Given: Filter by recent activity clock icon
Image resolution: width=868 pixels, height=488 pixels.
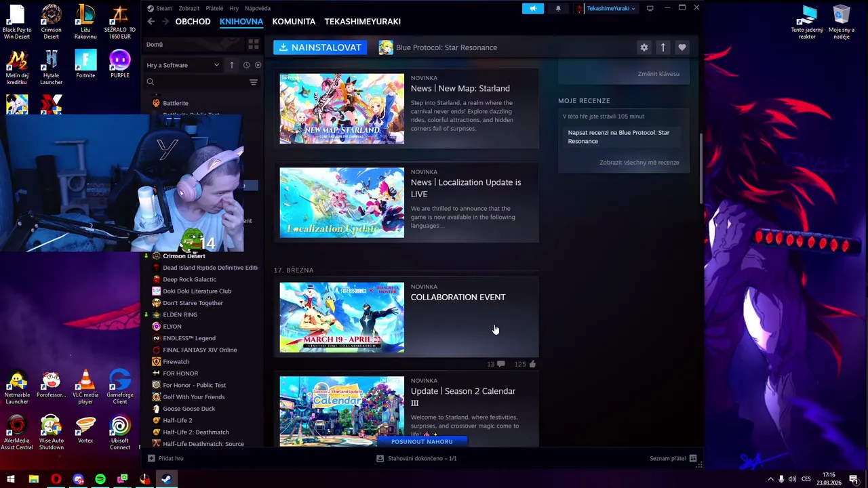Looking at the screenshot, I should (x=246, y=65).
